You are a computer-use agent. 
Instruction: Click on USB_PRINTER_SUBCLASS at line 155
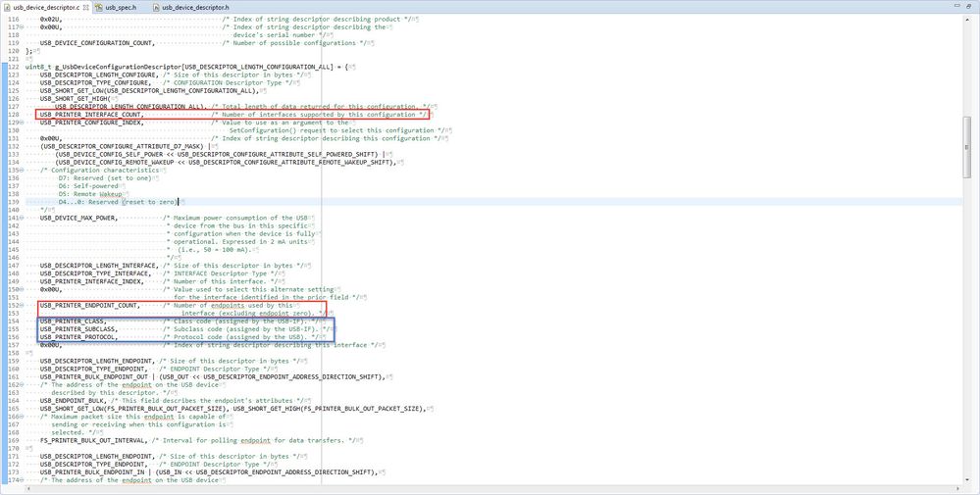click(x=78, y=329)
